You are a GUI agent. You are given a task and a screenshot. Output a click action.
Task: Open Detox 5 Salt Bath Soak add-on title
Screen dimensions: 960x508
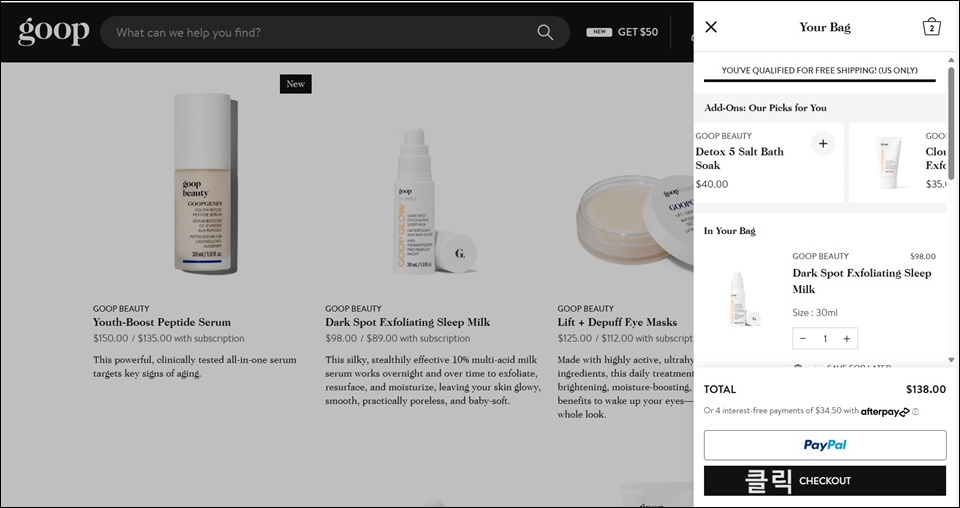739,158
